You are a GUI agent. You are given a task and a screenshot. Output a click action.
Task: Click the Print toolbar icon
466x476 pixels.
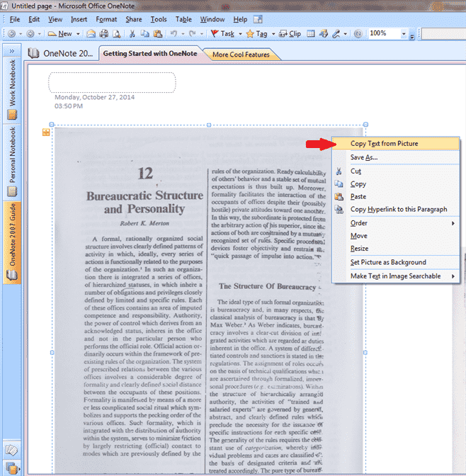[104, 34]
